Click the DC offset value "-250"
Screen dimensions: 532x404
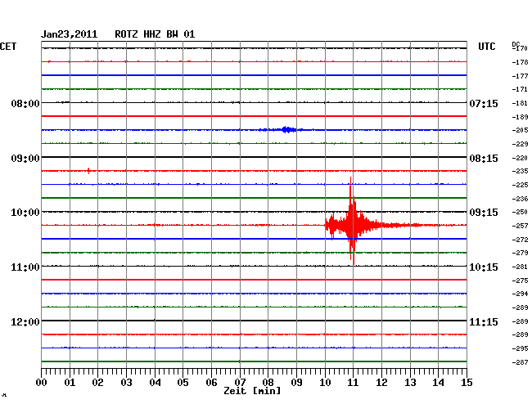(520, 212)
